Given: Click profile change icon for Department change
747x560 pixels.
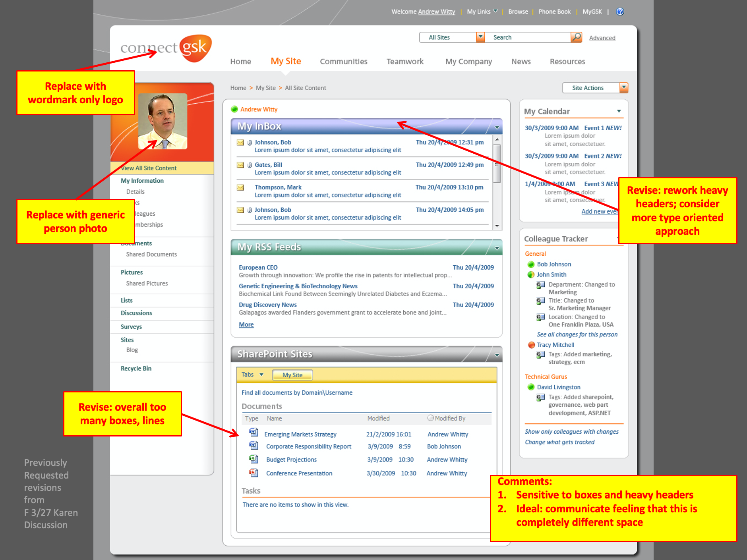Looking at the screenshot, I should tap(541, 285).
